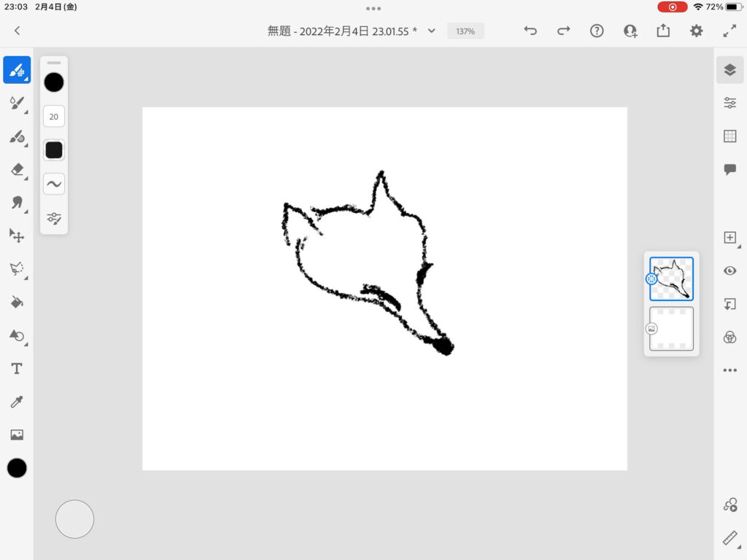Select the Smudge tool
Screen dimensions: 747x560
(x=17, y=203)
